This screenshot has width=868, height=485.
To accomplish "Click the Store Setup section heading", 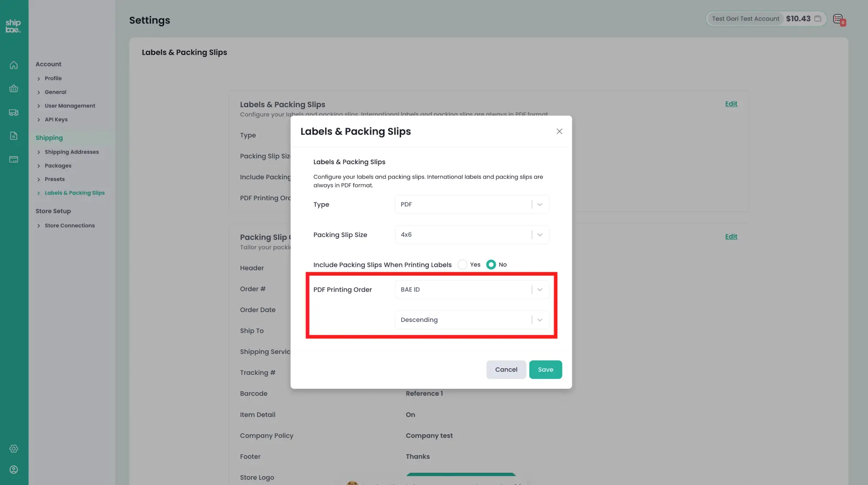I will (53, 211).
